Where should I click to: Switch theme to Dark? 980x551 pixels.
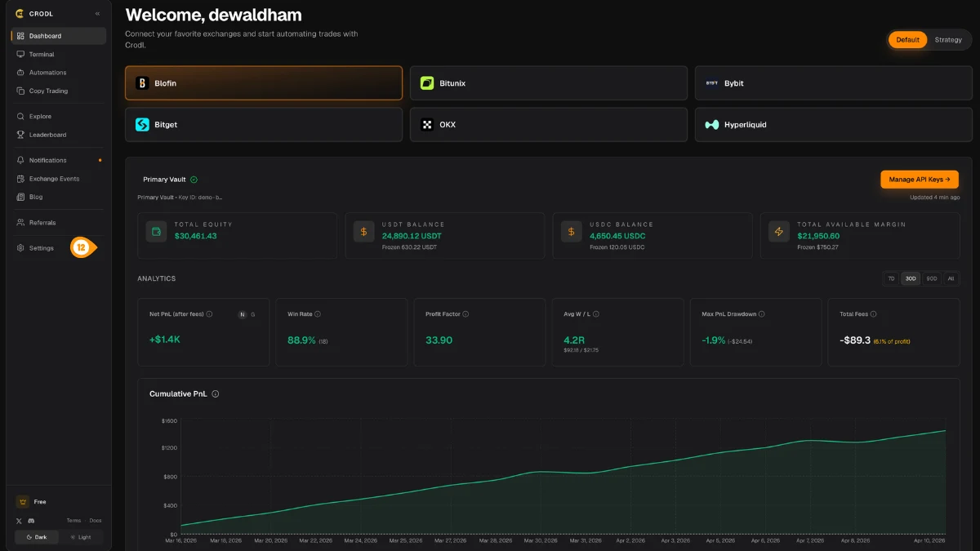pyautogui.click(x=37, y=537)
